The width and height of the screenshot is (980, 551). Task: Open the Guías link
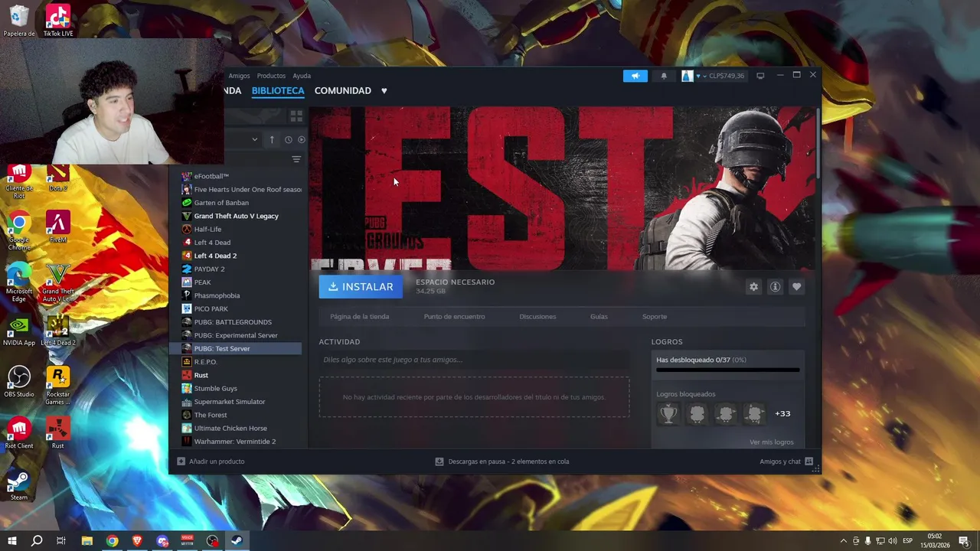tap(599, 316)
